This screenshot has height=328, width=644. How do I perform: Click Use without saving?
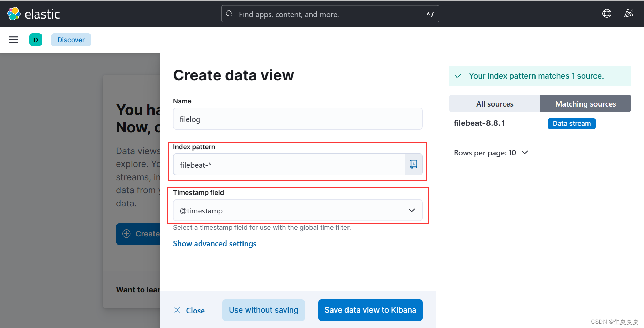tap(263, 310)
